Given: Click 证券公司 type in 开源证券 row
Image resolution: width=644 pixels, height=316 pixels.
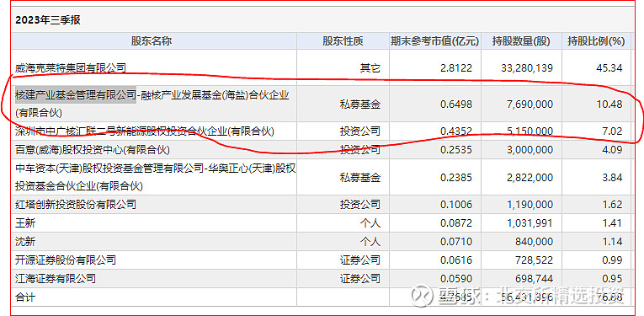Looking at the screenshot, I should (360, 260).
